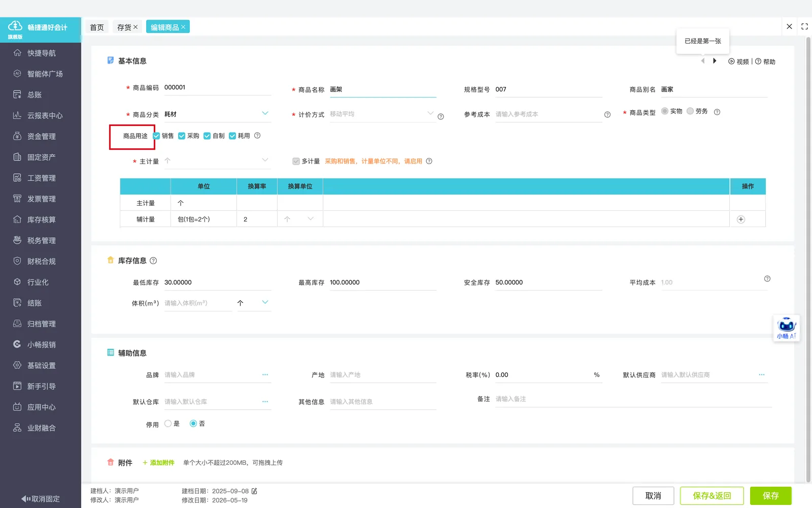Click the 小畅AI assistant robot icon
Image resolution: width=812 pixels, height=508 pixels.
[x=786, y=328]
